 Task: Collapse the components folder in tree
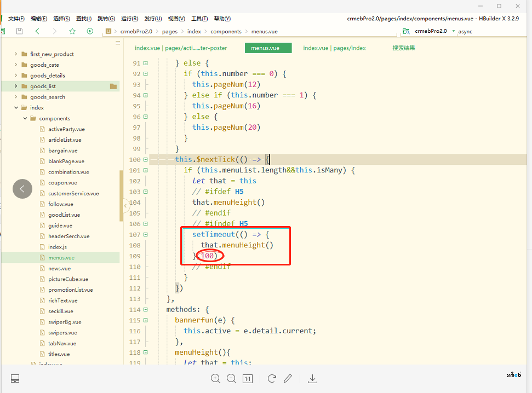(25, 118)
